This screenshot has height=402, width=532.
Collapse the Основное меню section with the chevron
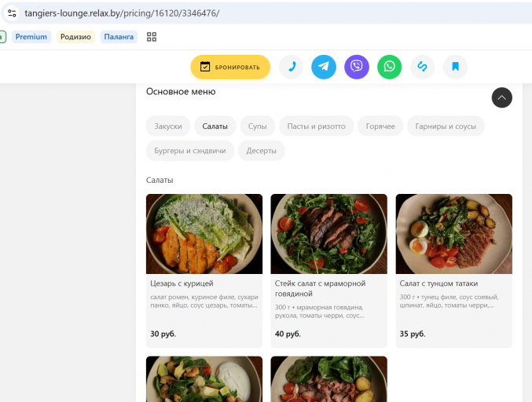click(x=502, y=97)
